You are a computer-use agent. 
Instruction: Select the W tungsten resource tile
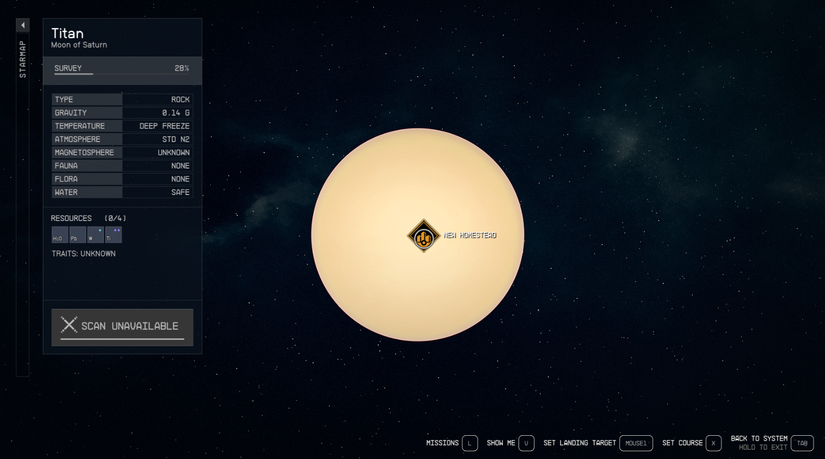tap(95, 236)
